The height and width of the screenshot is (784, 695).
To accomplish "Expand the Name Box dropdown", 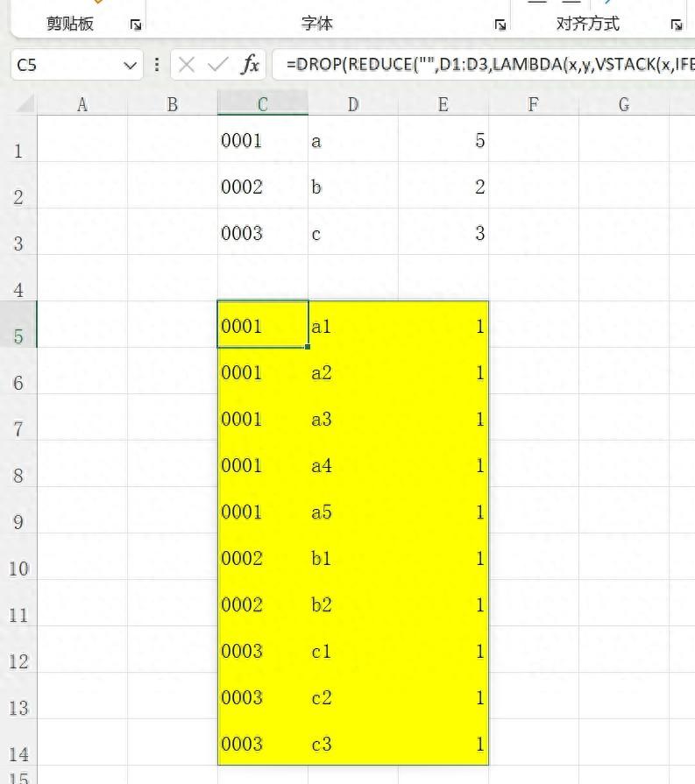I will pos(130,65).
